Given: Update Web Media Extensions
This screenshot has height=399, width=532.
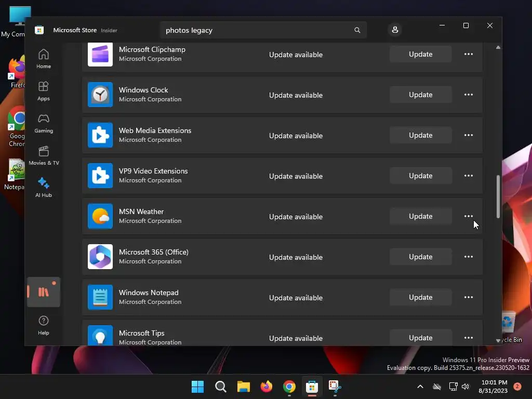Looking at the screenshot, I should click(x=420, y=135).
